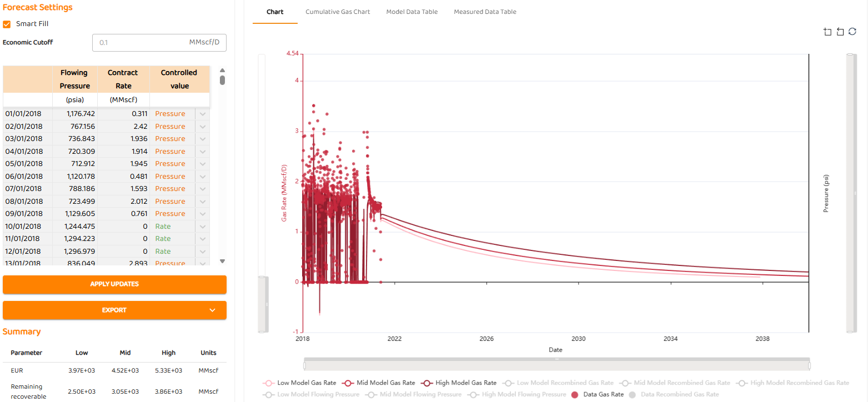Hide the Mid Model Gas Rate series

tap(379, 383)
